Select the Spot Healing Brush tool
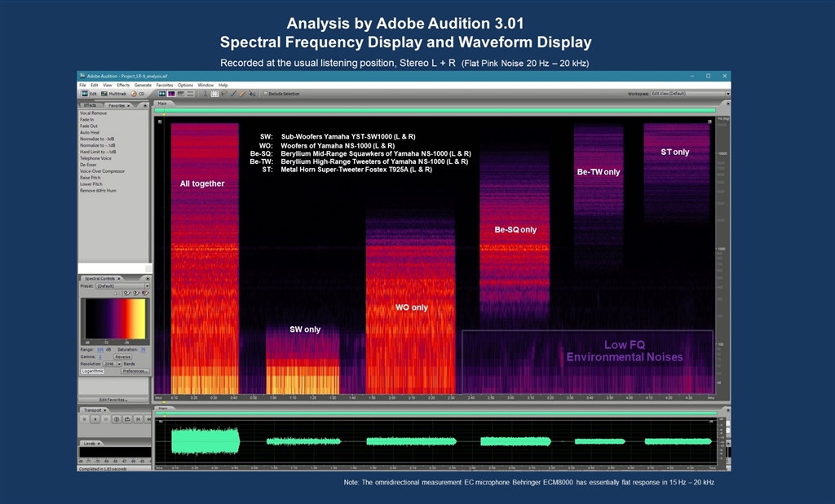Viewport: 835px width, 504px height. click(x=242, y=94)
